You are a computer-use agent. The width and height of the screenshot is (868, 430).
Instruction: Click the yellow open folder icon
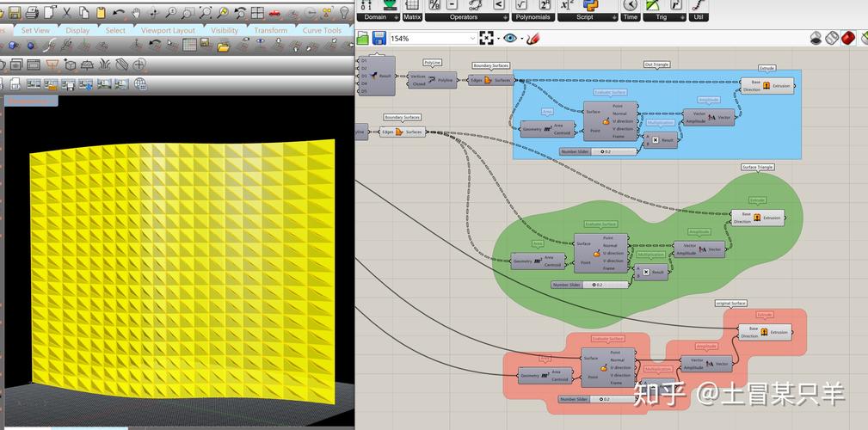coord(223,46)
